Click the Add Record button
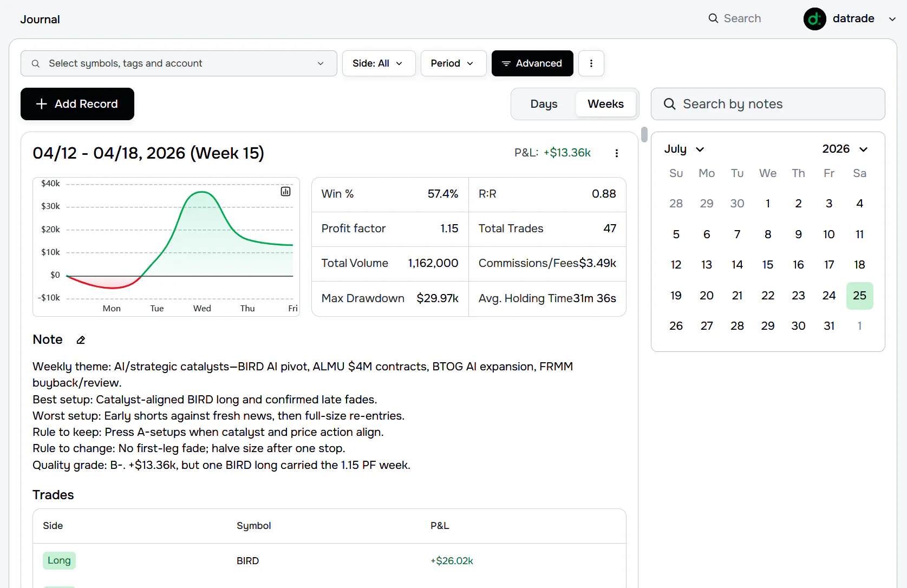907x588 pixels. pos(77,104)
